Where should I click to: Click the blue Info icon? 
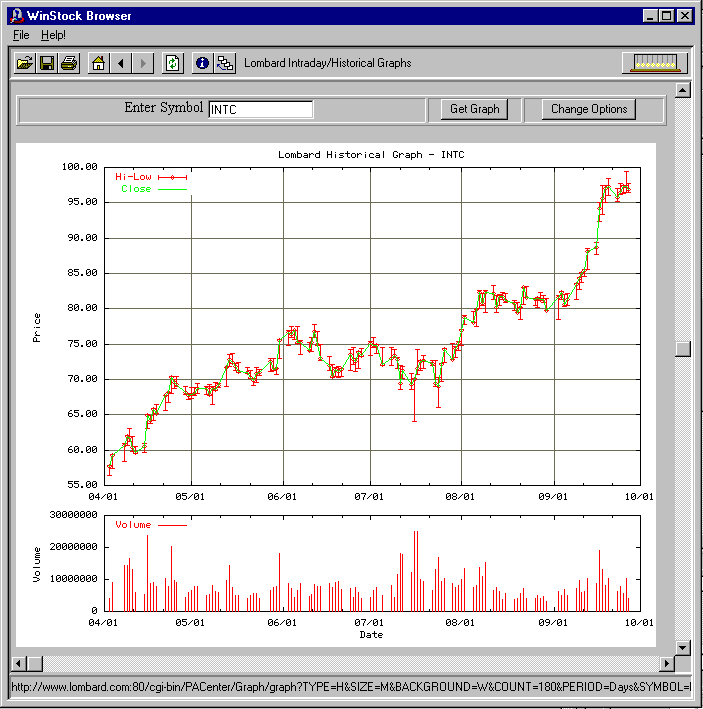(x=202, y=63)
